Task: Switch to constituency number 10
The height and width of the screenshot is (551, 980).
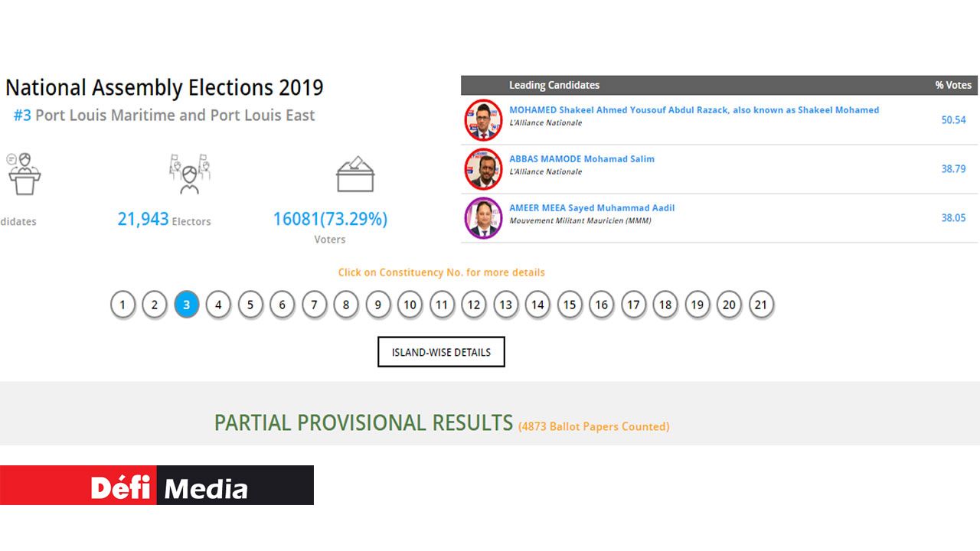Action: tap(410, 305)
